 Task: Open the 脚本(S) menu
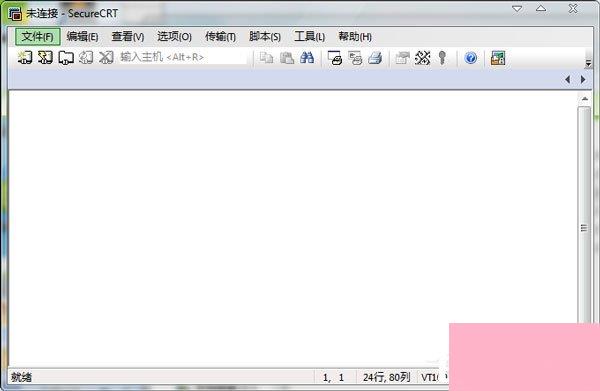(264, 37)
